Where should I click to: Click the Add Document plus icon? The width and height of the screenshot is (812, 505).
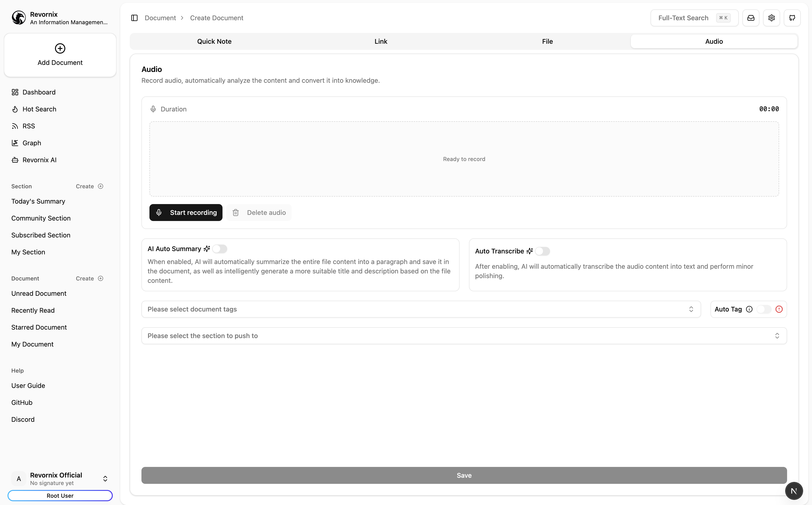[x=60, y=48]
